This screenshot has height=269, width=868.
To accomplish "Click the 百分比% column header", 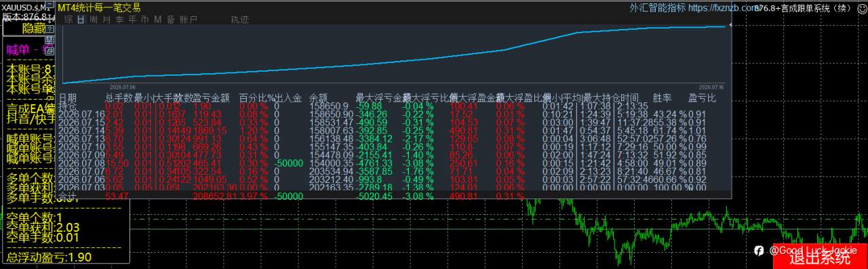I will pyautogui.click(x=256, y=98).
